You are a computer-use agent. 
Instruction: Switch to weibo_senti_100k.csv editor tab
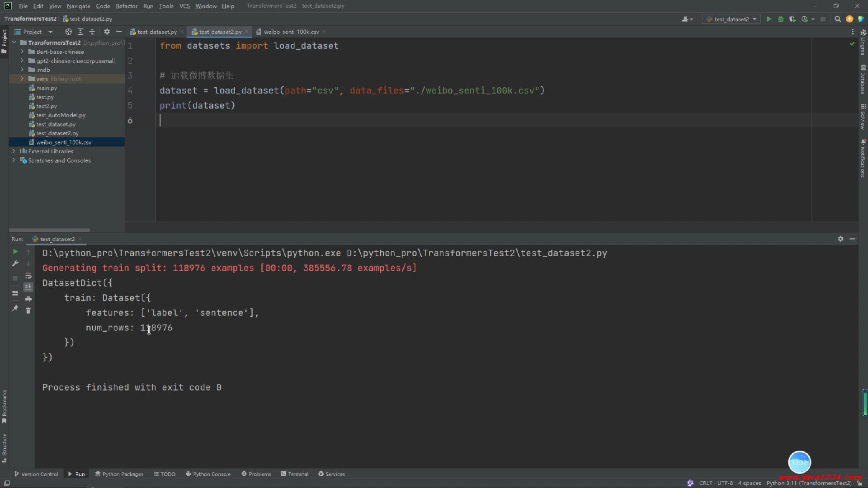coord(291,32)
